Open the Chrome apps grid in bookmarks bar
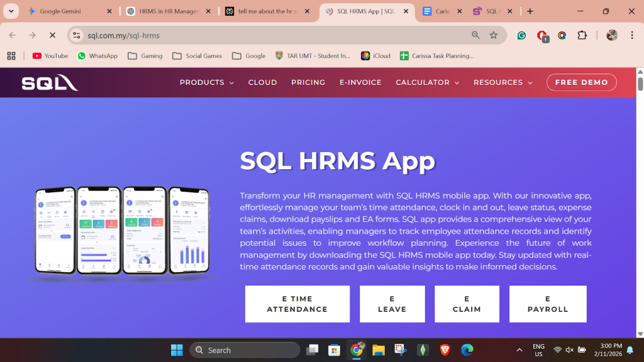The image size is (644, 362). pos(11,56)
